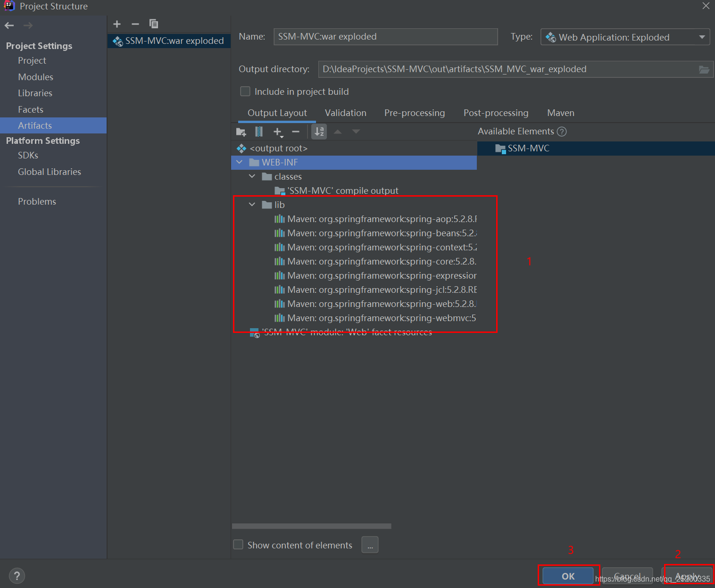Browse for output directory folder
The image size is (715, 588).
(704, 70)
